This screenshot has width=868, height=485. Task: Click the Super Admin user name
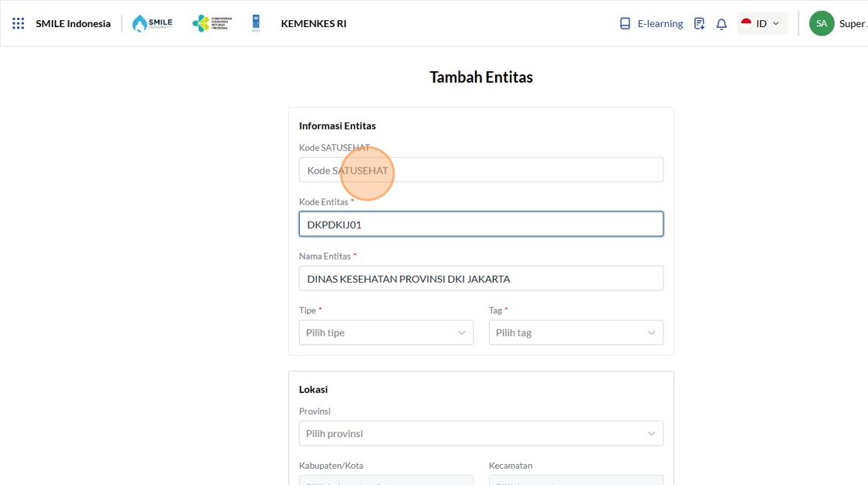coord(852,23)
